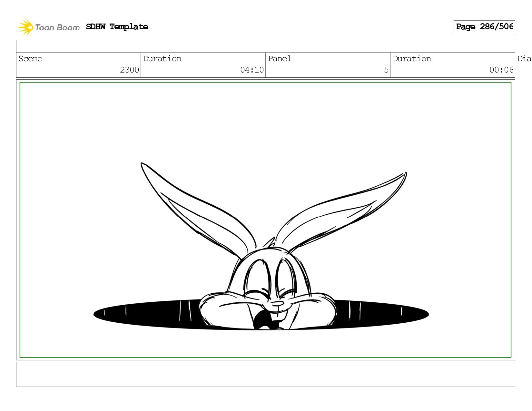Click the scene Duration label

162,59
